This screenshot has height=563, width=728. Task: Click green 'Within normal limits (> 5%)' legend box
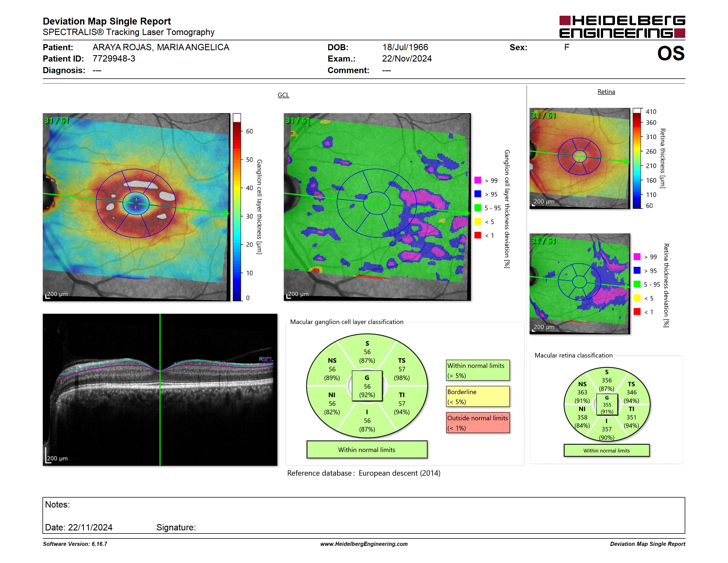point(478,370)
